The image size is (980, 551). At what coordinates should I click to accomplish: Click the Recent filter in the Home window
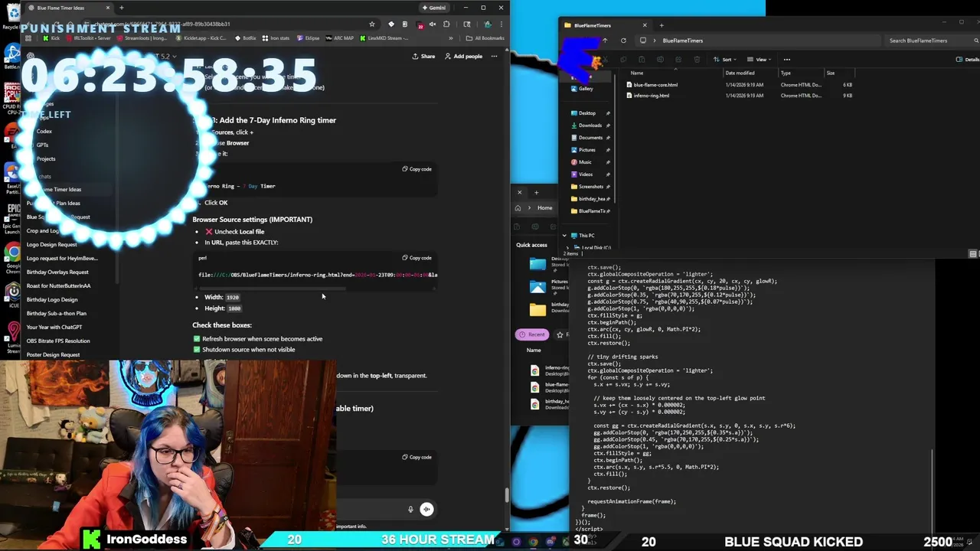(532, 334)
